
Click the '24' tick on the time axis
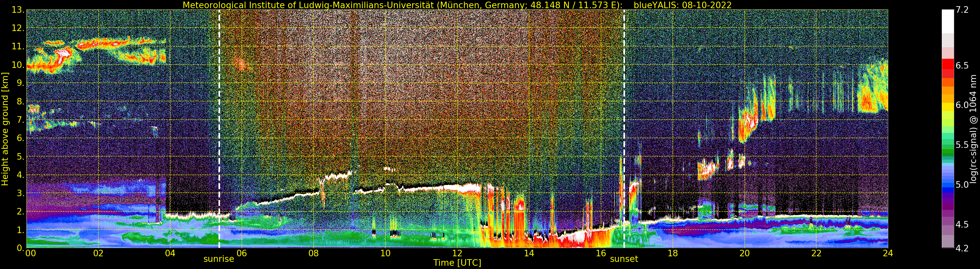[888, 253]
